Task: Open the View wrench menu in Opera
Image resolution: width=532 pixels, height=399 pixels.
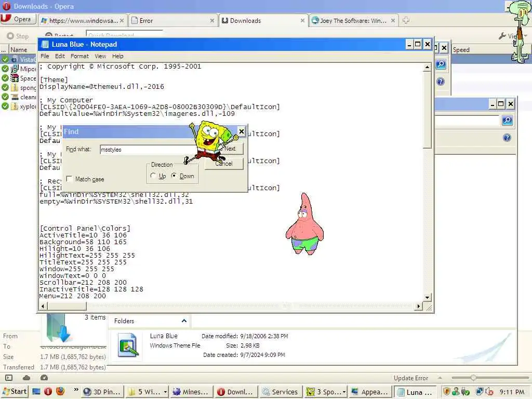Action: 512,36
